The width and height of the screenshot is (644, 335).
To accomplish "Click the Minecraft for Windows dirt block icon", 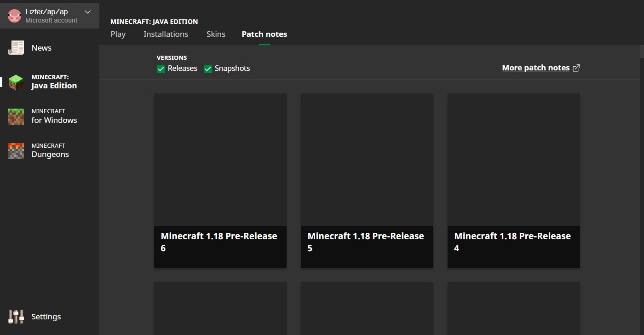I will point(16,116).
